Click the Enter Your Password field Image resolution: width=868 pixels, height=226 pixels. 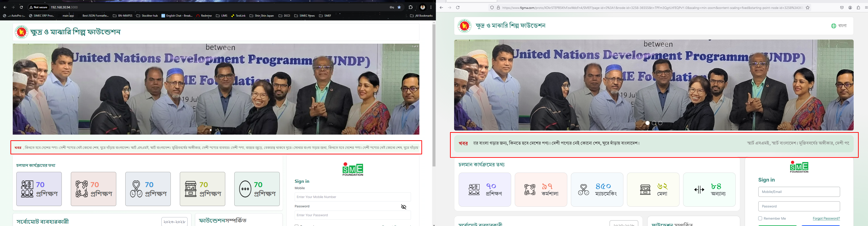(352, 215)
